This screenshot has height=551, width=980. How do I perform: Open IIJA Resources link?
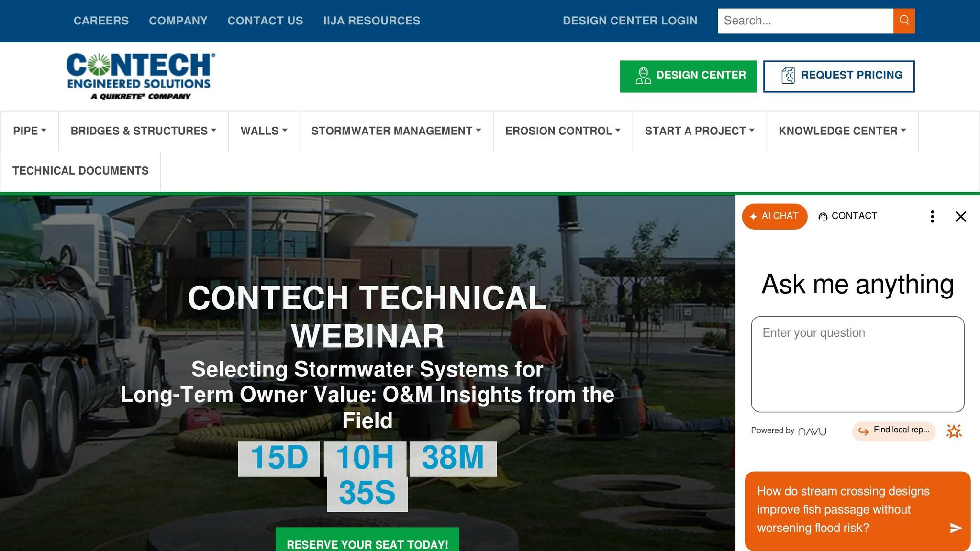pos(371,21)
